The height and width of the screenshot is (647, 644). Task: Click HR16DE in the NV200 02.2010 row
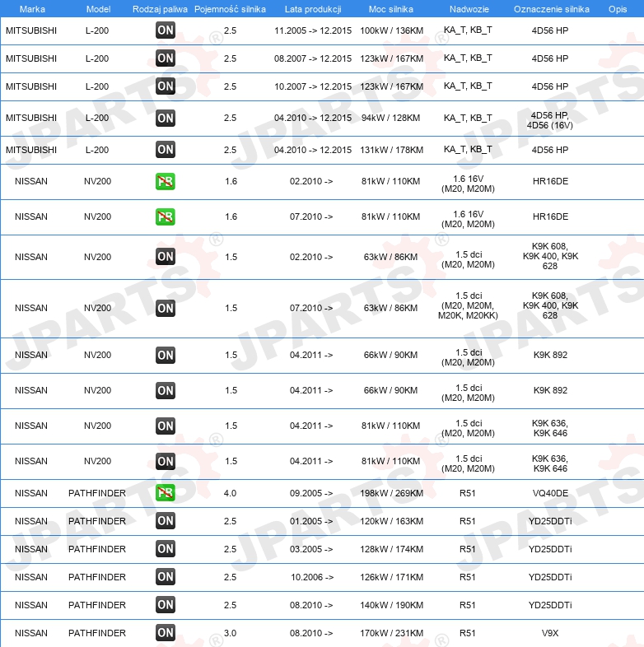[x=550, y=181]
